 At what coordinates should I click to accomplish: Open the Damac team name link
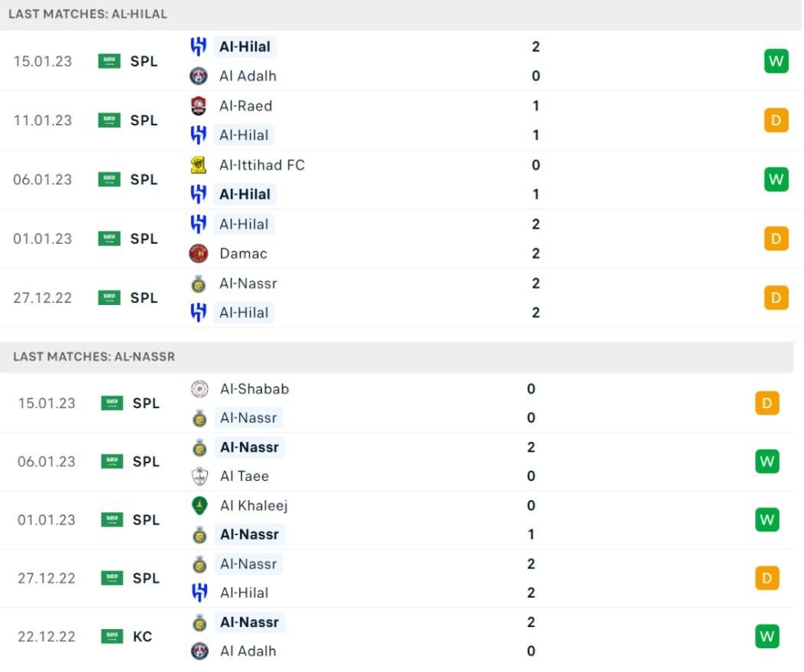click(244, 253)
